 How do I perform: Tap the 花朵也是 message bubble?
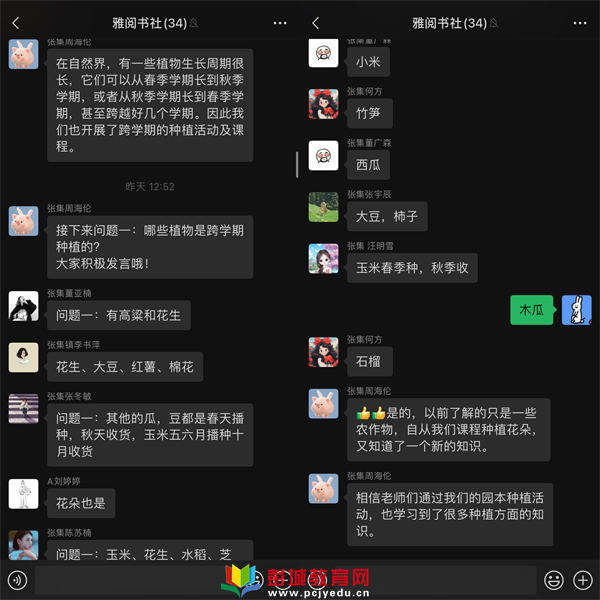pyautogui.click(x=81, y=503)
